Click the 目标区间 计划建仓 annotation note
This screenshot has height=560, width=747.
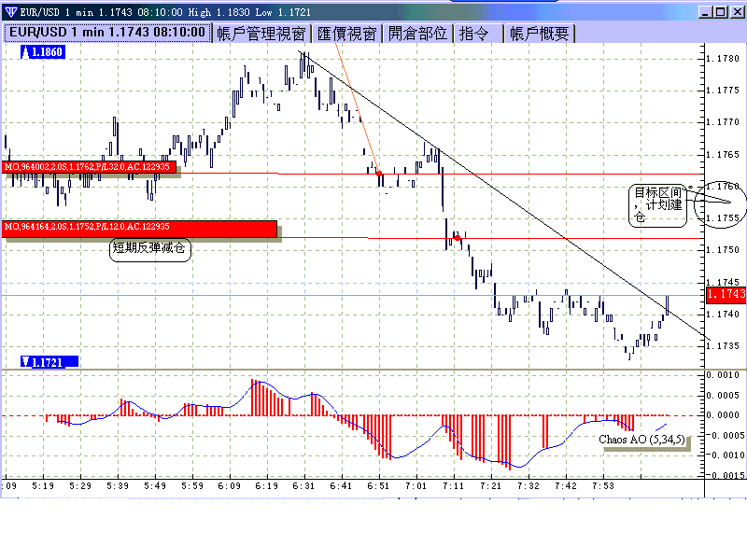point(658,205)
